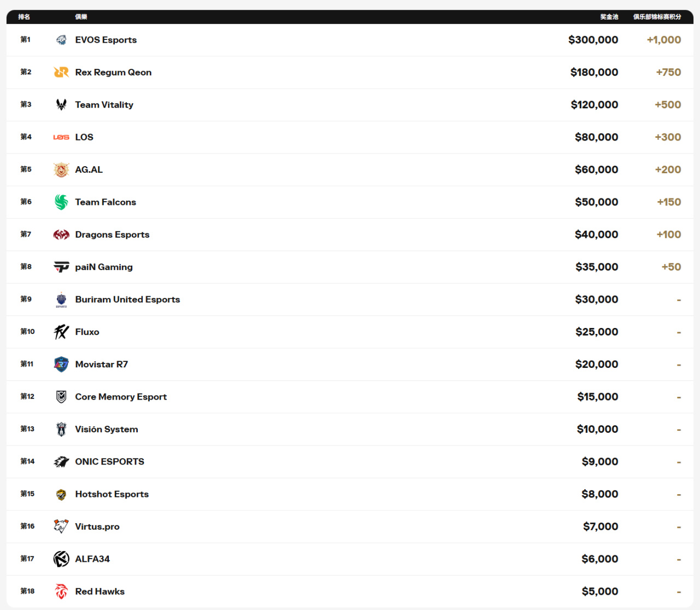The image size is (700, 610).
Task: Click the paiN Gaming logo icon
Action: point(61,267)
